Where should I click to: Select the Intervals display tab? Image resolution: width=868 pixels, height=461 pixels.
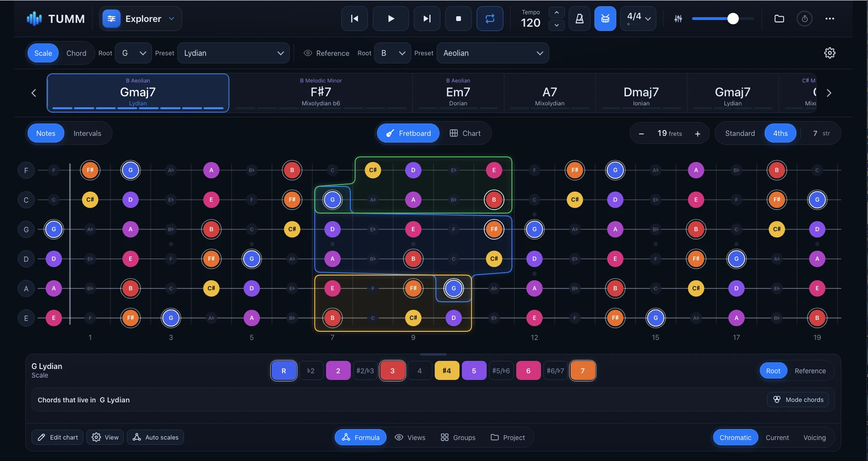(87, 133)
